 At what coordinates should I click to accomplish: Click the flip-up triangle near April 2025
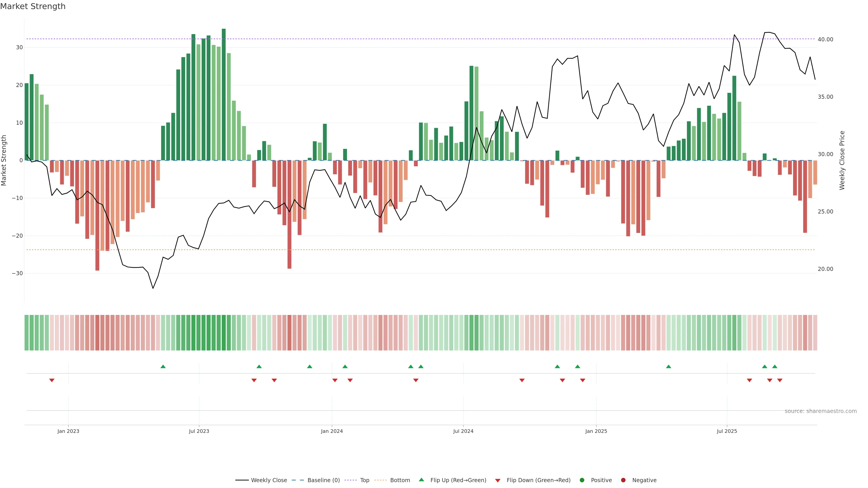[x=669, y=366]
